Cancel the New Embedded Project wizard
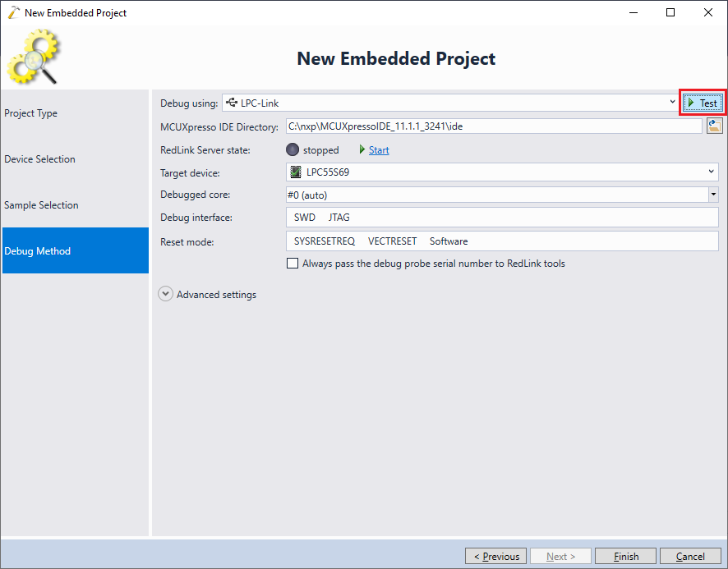This screenshot has height=569, width=728. tap(690, 556)
